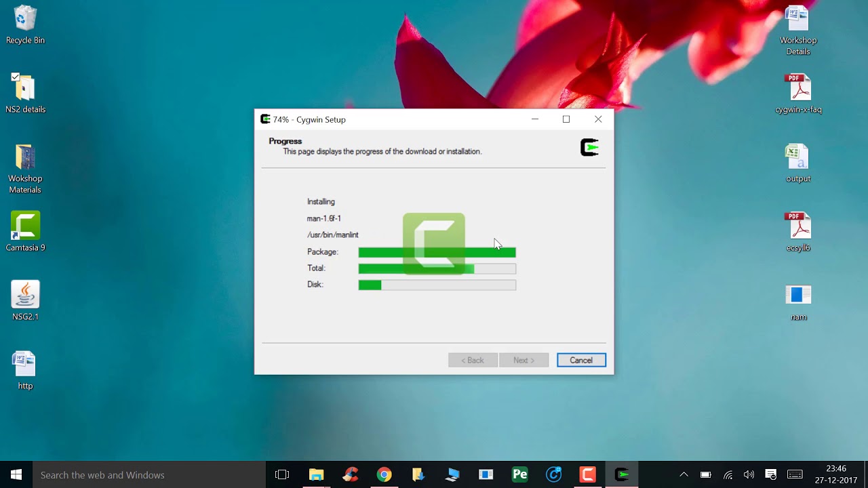Image resolution: width=868 pixels, height=488 pixels.
Task: Click the Disk progress bar
Action: pyautogui.click(x=437, y=285)
